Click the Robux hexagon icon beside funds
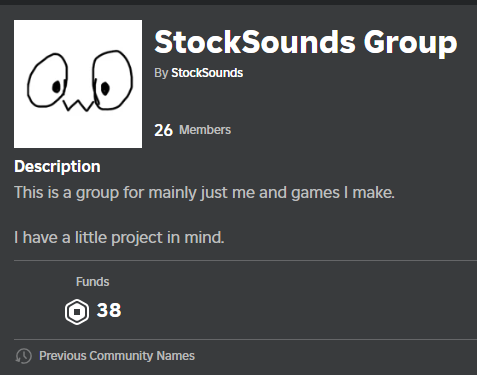477x375 pixels. coord(77,312)
